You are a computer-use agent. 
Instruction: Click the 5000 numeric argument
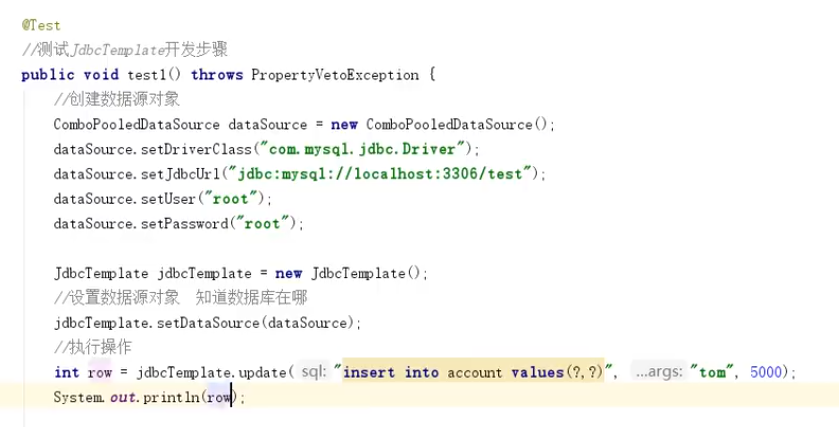click(766, 372)
